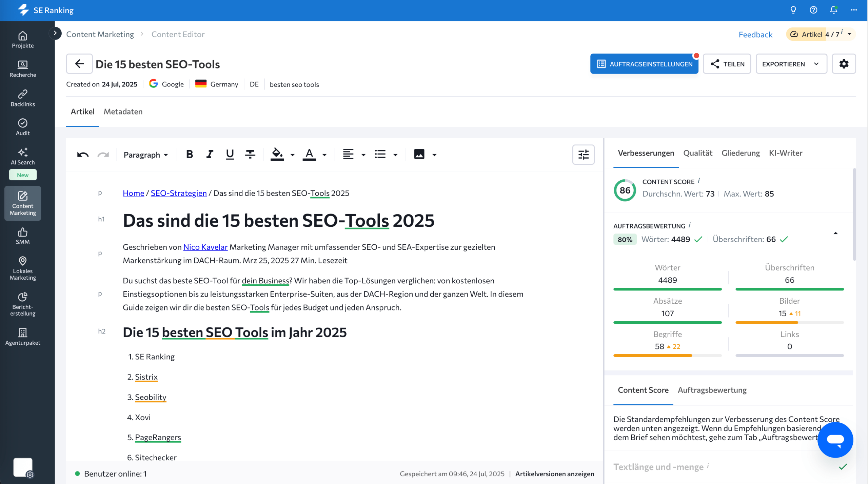The image size is (868, 484).
Task: Open Recherche in sidebar
Action: pos(23,69)
